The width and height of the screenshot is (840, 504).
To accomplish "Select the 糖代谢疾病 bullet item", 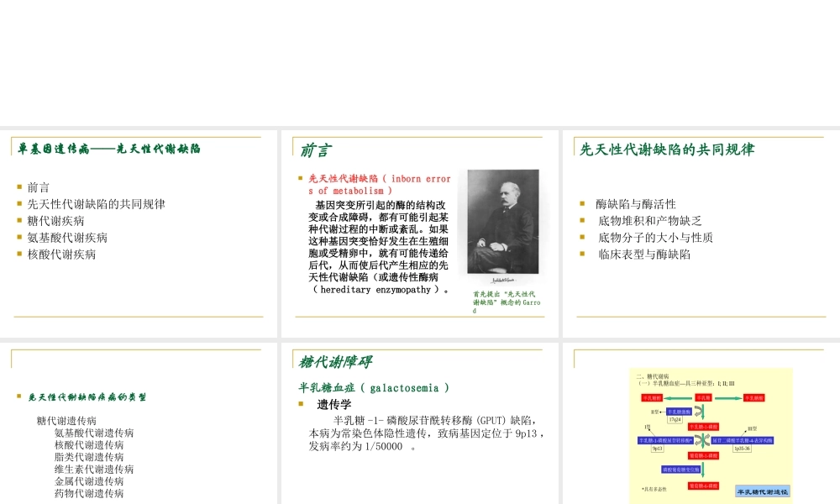I will (x=55, y=220).
